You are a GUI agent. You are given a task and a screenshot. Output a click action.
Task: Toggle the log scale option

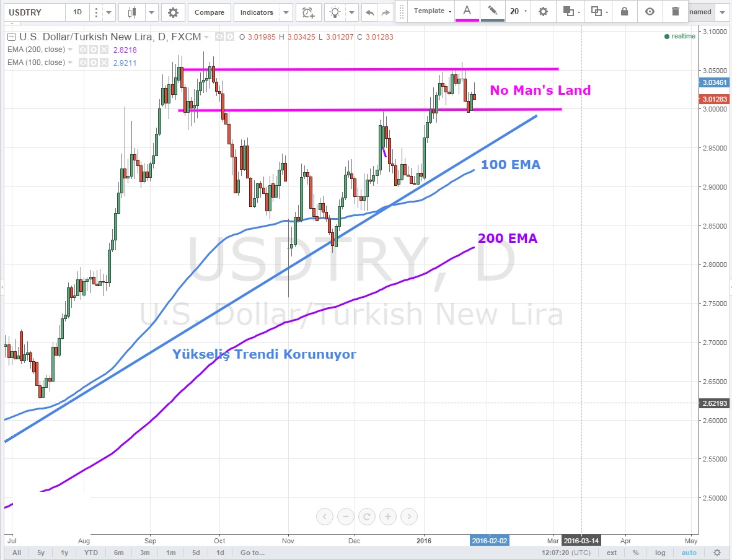coord(660,553)
